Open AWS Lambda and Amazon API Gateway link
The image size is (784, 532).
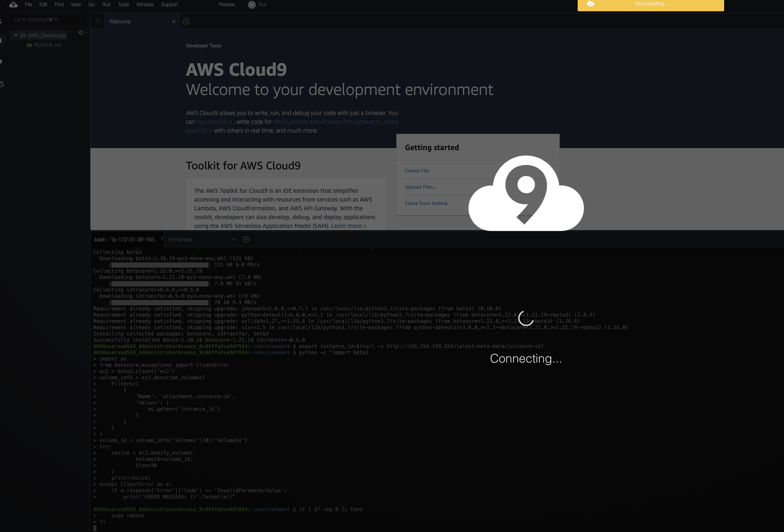point(326,122)
